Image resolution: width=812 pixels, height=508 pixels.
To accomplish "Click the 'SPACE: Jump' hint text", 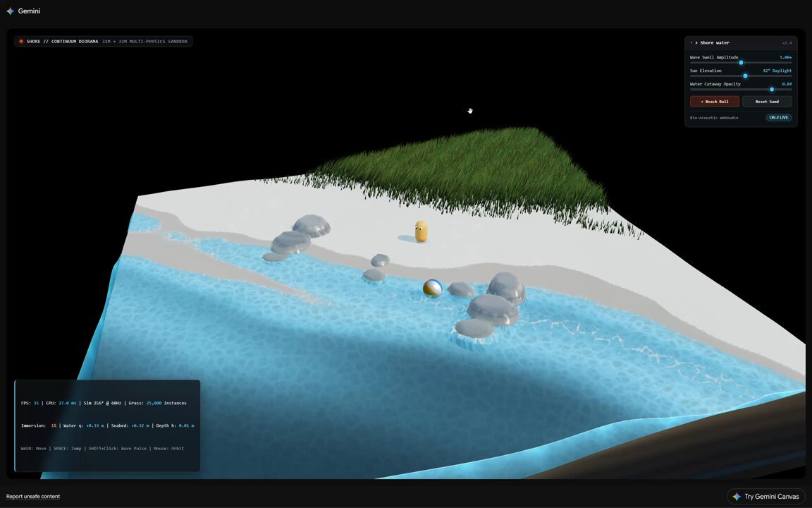I will [x=68, y=449].
